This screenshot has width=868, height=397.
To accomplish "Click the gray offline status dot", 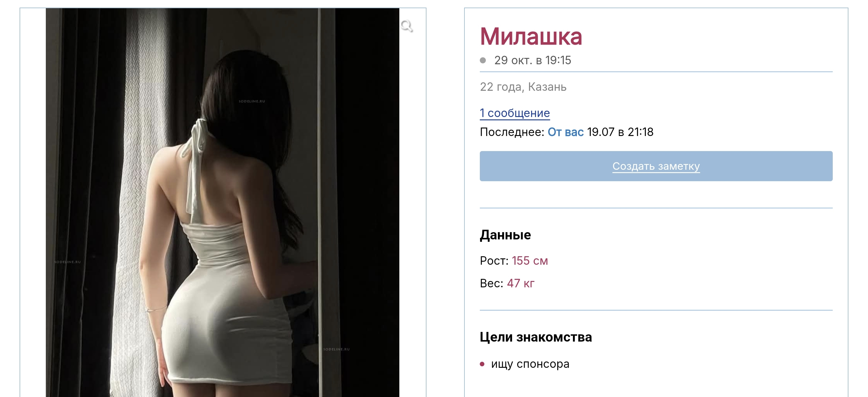I will [x=483, y=60].
